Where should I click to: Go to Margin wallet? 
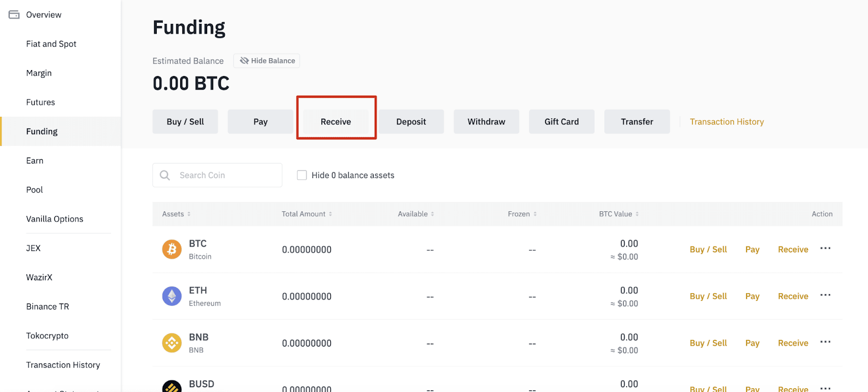click(x=39, y=73)
